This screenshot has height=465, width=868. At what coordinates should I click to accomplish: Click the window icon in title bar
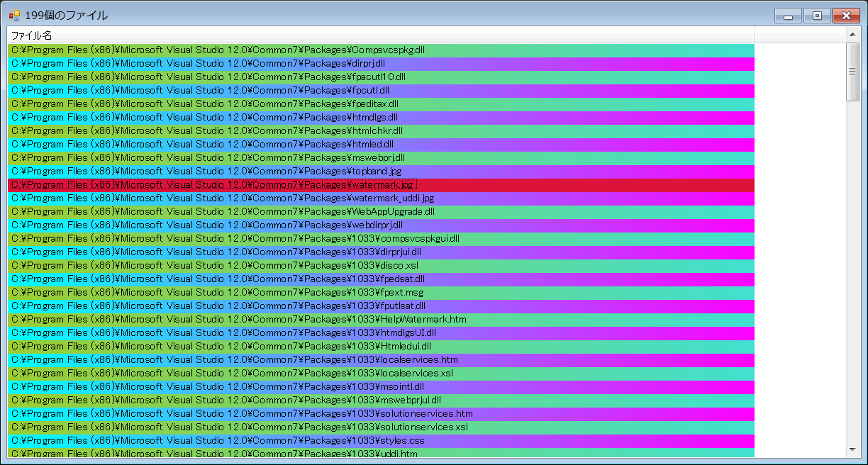(x=14, y=15)
